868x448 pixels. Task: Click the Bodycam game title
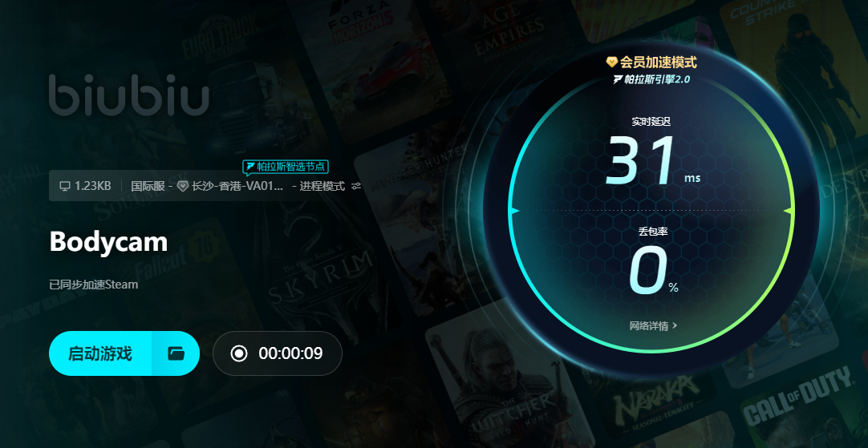[x=108, y=242]
